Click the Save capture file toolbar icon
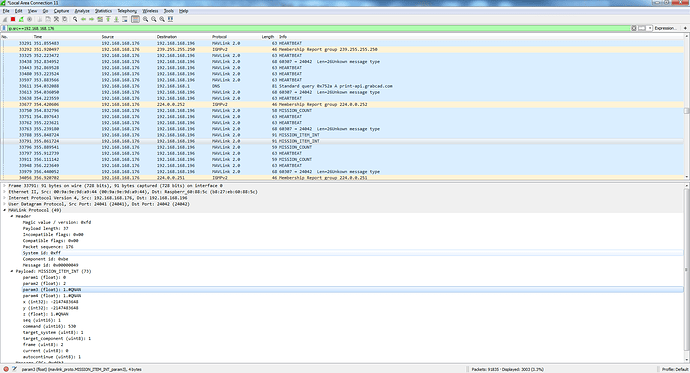 pos(48,19)
